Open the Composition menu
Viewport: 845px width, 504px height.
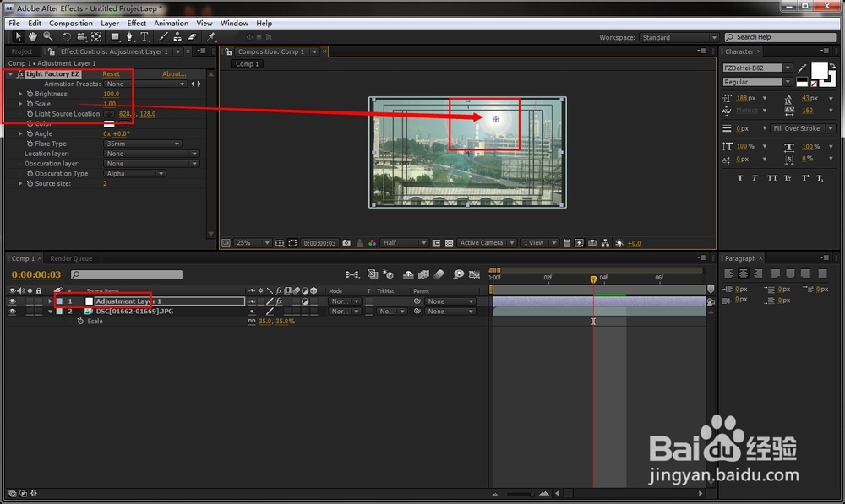tap(71, 23)
